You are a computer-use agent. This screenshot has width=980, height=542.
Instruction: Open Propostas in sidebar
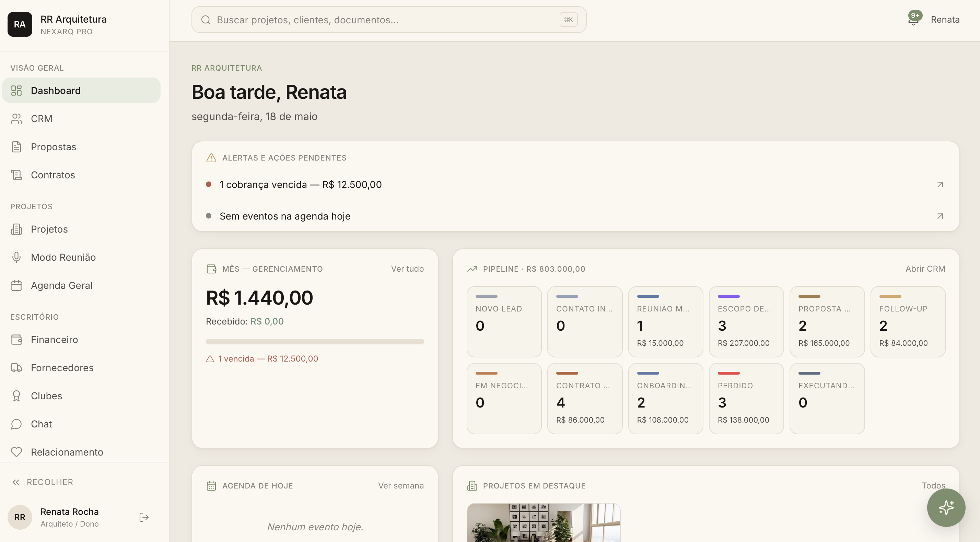81,147
